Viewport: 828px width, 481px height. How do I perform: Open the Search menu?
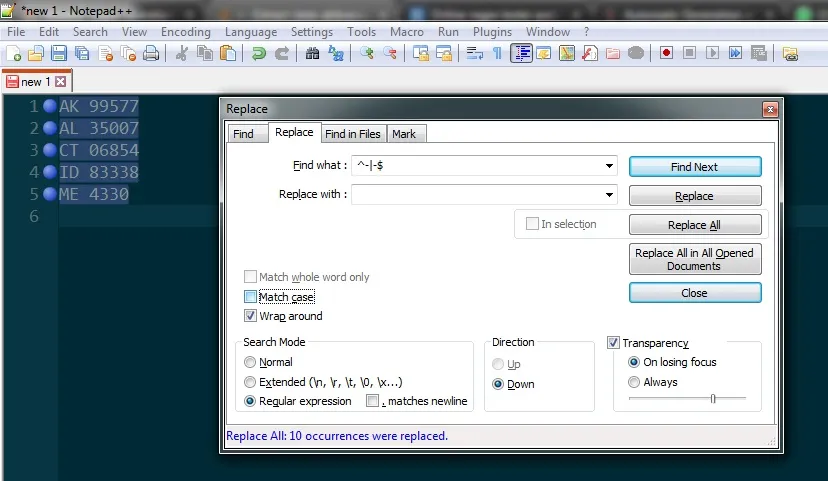coord(90,32)
